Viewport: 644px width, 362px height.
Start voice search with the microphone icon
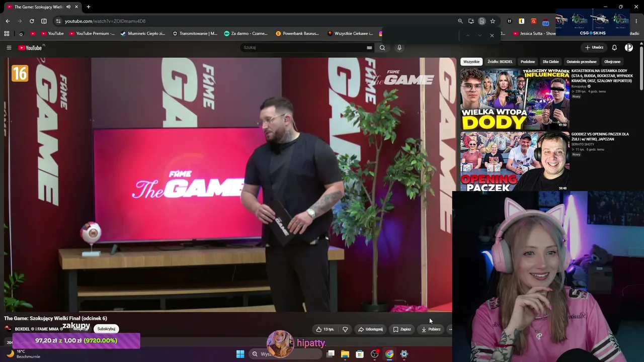pos(399,48)
